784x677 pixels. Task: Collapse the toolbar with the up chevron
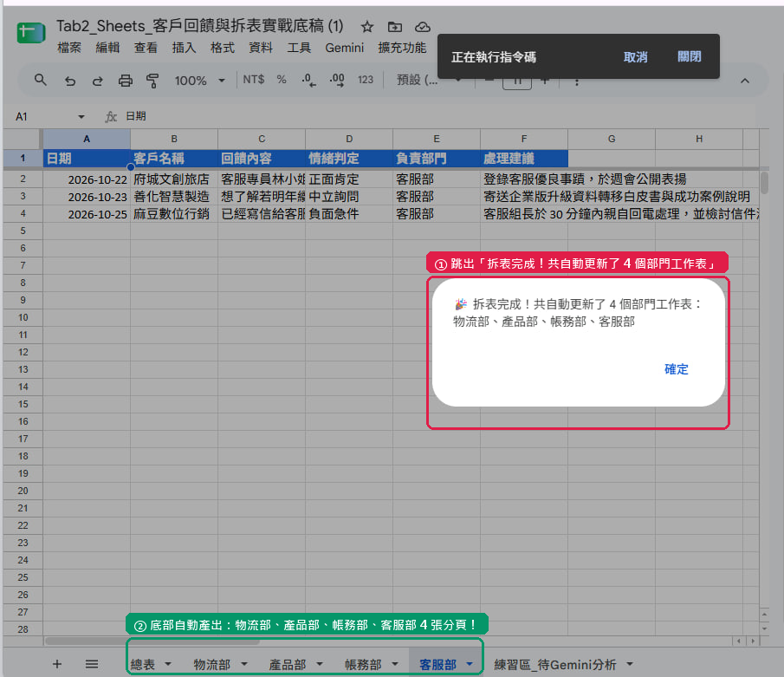click(x=744, y=81)
